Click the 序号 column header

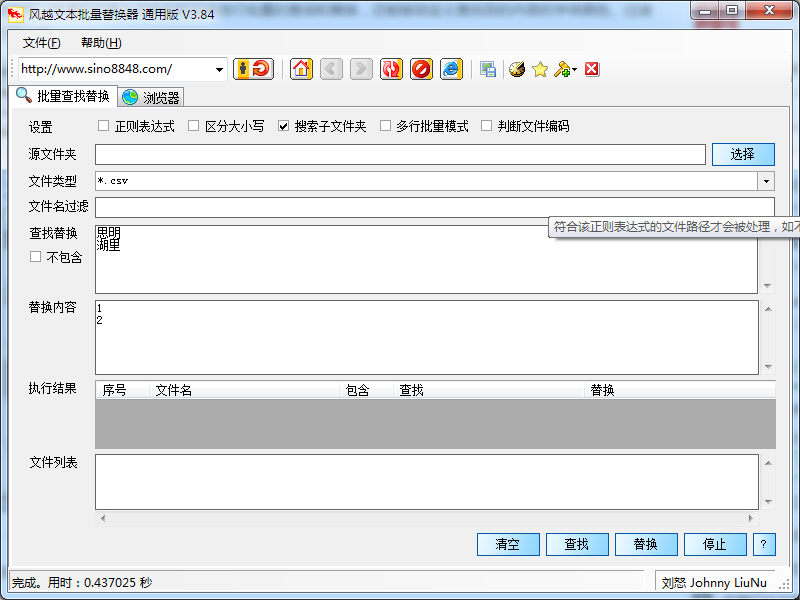click(x=122, y=390)
